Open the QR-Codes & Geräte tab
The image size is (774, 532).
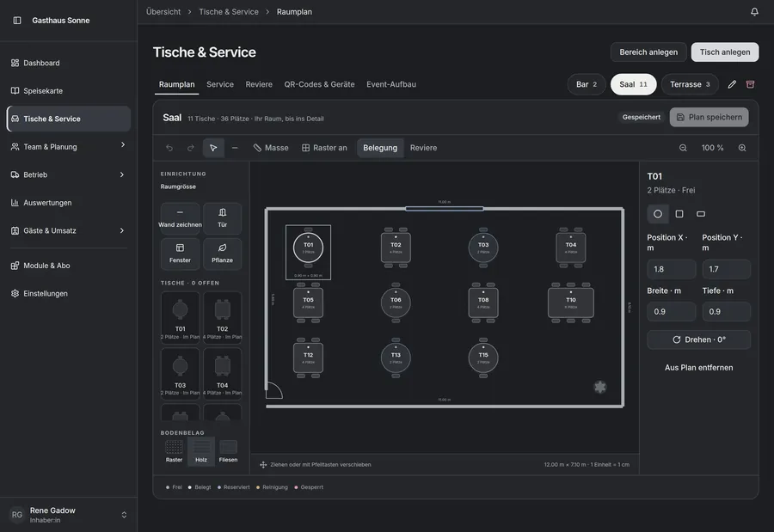319,84
